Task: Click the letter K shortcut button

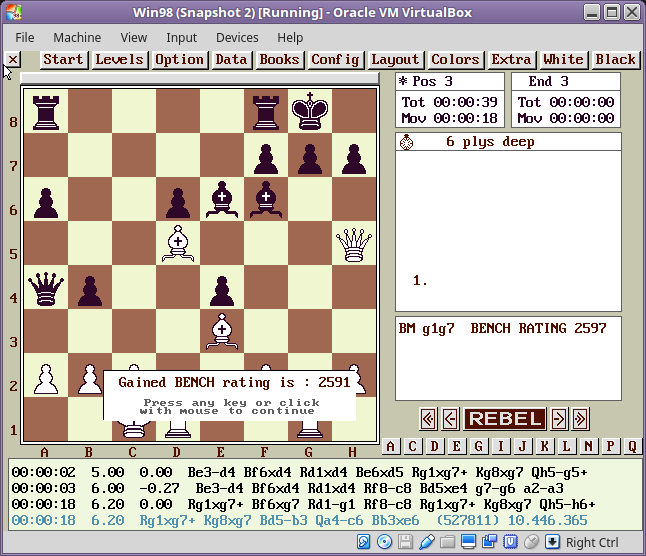Action: [544, 446]
